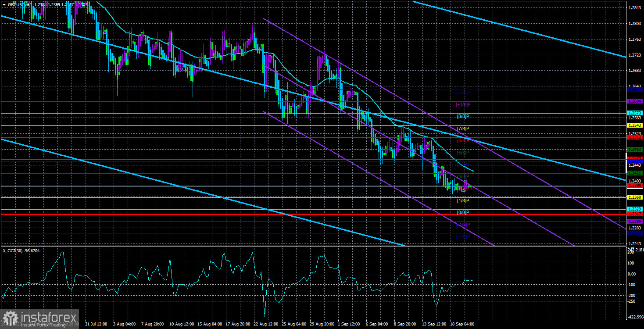The image size is (644, 329).
Task: Open the chart symbol dropdown triangle beside GBPUSD
Action: [4, 4]
